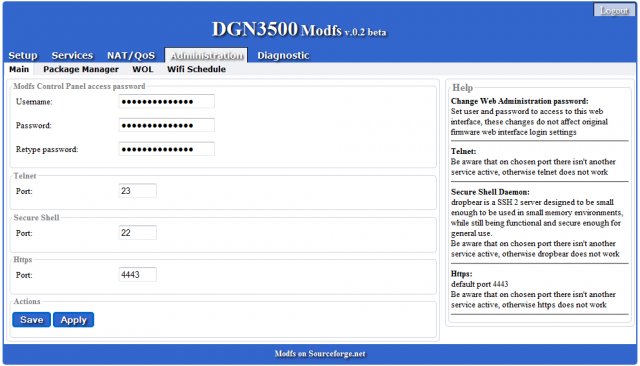Screen dimensions: 640x366
Task: Click the Save button
Action: coord(31,320)
